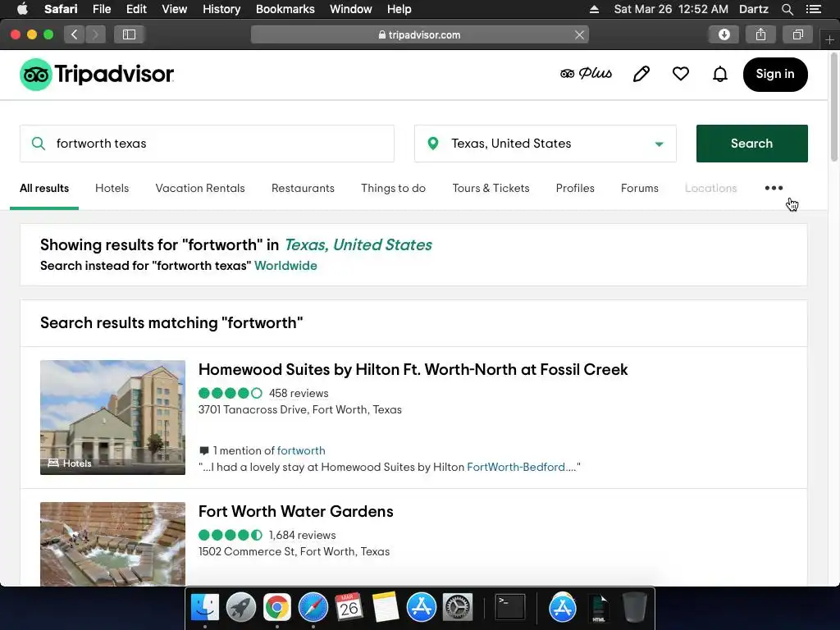Viewport: 840px width, 630px height.
Task: Click the tripadvisor.com address bar
Action: (x=419, y=34)
